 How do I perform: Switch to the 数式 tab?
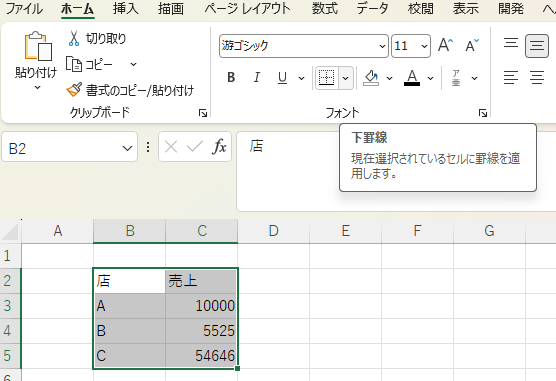click(324, 9)
